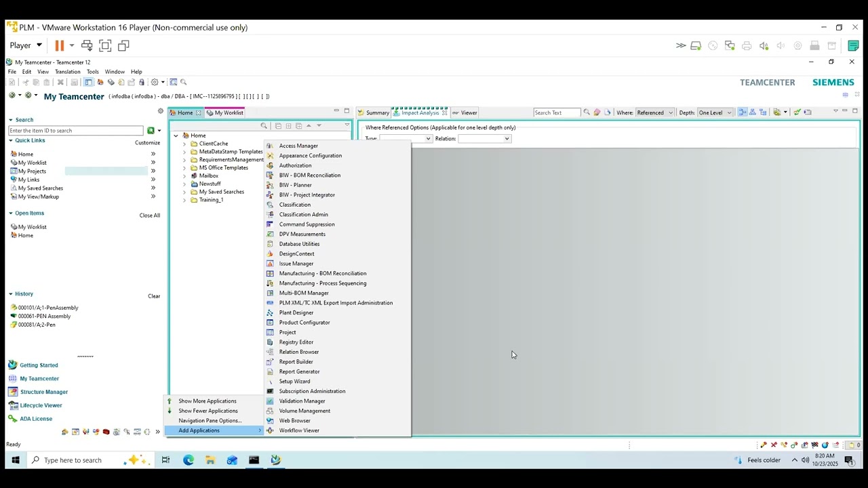The width and height of the screenshot is (868, 488).
Task: Click the Web Browser icon
Action: 270,421
